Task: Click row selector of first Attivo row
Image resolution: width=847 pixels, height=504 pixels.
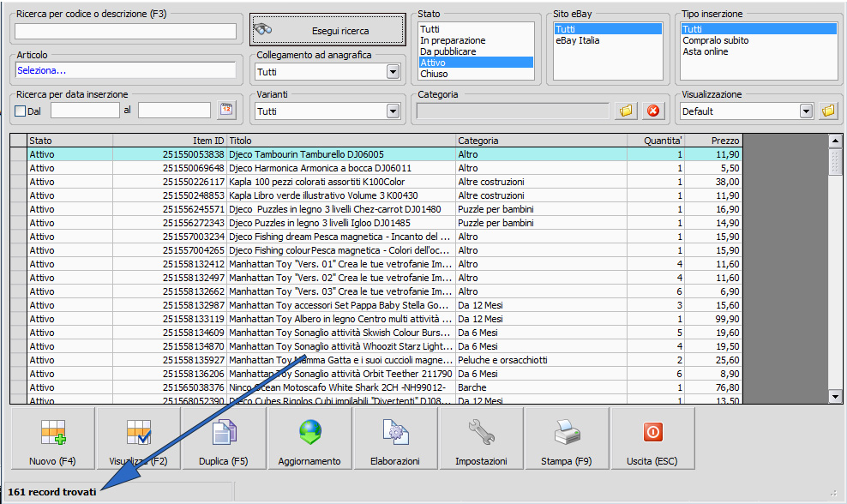Action: (18, 154)
